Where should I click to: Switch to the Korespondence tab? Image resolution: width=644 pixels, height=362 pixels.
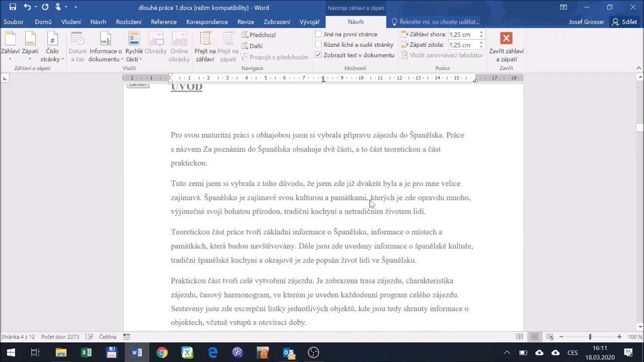click(x=207, y=22)
